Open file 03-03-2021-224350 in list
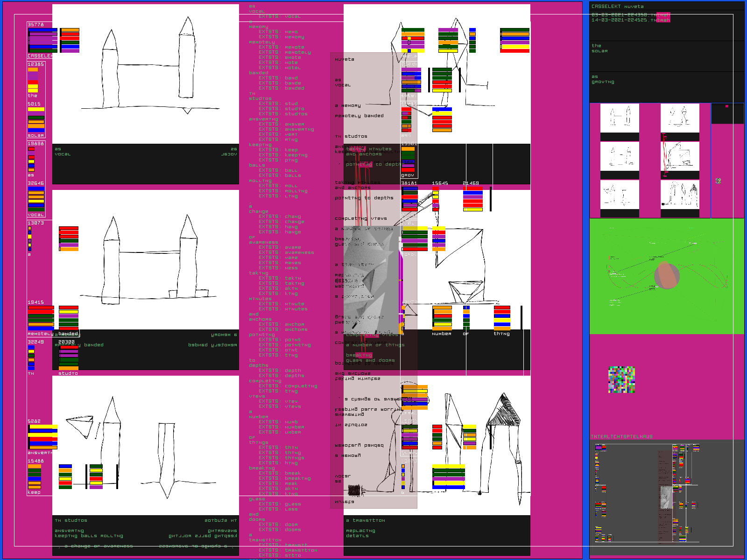The height and width of the screenshot is (560, 747). coord(630,15)
